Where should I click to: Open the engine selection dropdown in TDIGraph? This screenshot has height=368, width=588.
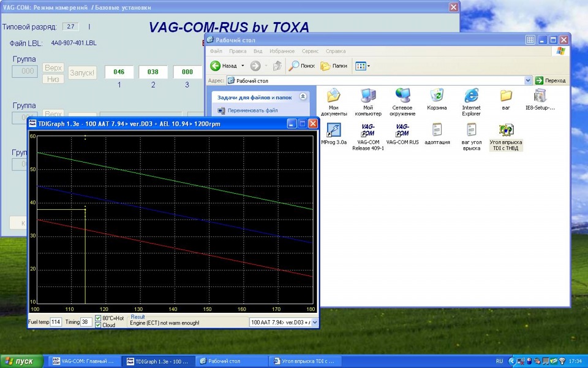click(314, 322)
